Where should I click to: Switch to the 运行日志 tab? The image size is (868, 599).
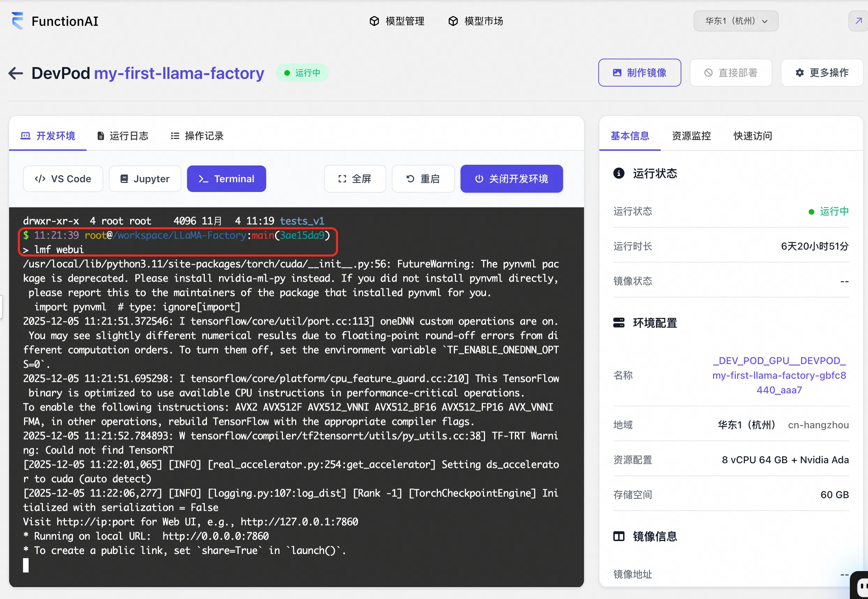click(123, 136)
